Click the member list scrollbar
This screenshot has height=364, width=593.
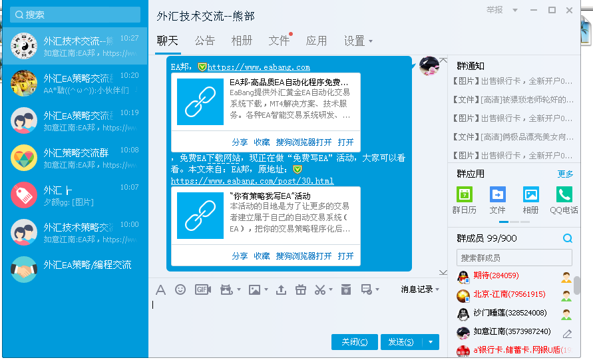576,285
